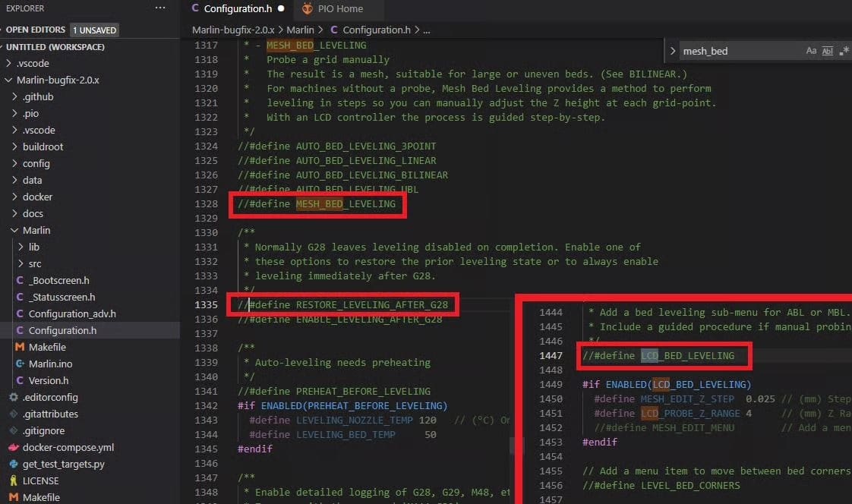Click '#endif' on line 1345
The width and height of the screenshot is (852, 504).
click(x=255, y=449)
